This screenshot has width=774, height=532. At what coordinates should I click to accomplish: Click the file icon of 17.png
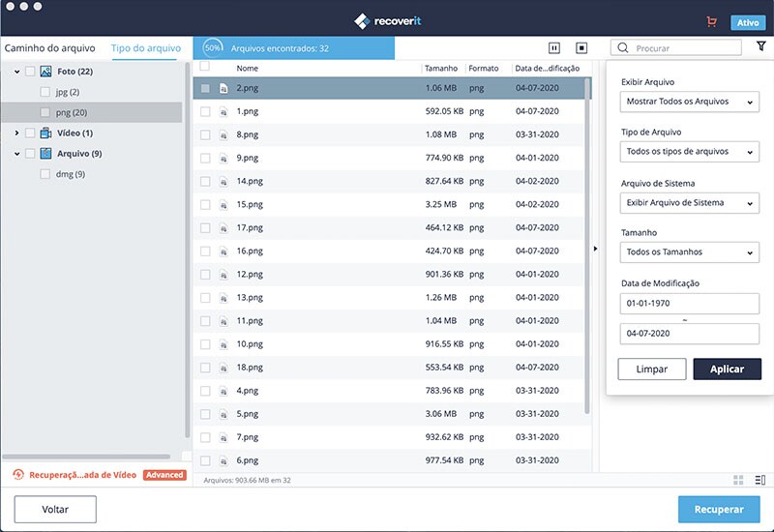[x=223, y=228]
